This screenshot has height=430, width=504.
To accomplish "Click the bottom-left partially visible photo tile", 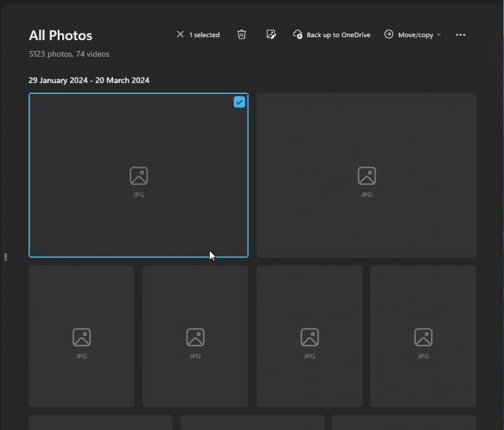I will pos(100,422).
